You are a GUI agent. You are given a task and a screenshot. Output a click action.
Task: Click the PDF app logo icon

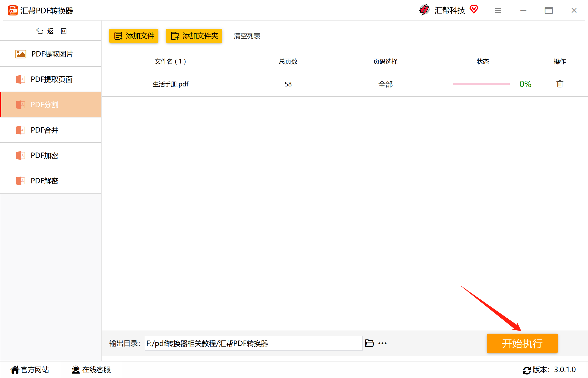point(13,10)
